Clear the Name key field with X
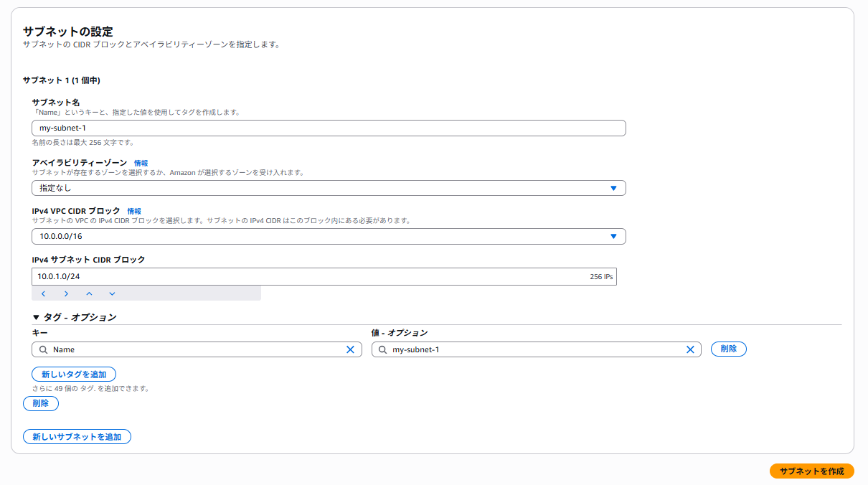The height and width of the screenshot is (485, 868). [x=350, y=349]
